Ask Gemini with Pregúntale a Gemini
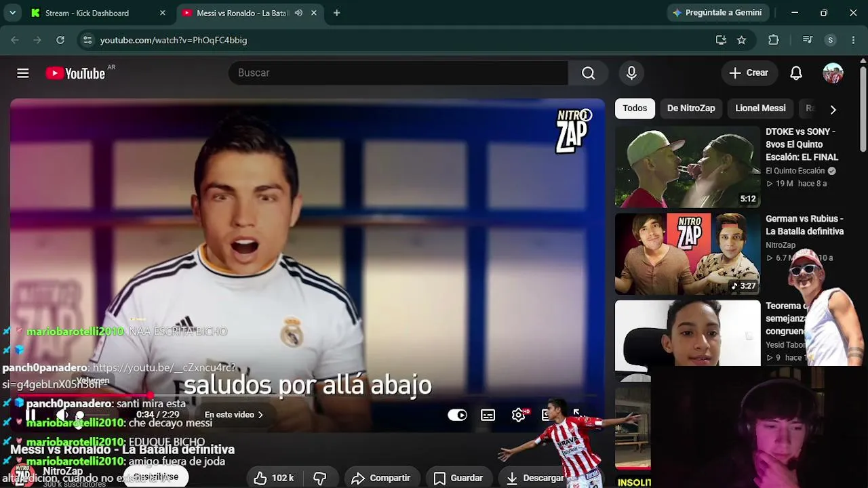The width and height of the screenshot is (868, 488). point(717,13)
